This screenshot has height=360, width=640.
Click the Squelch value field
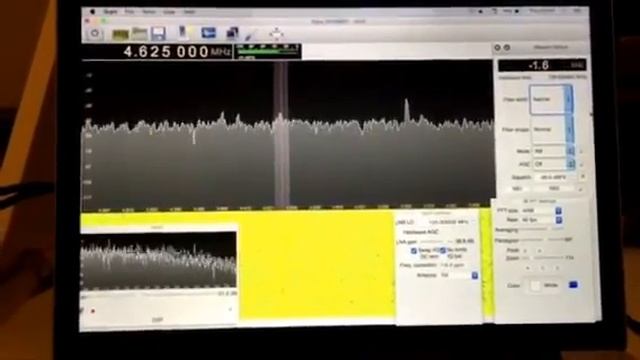coord(555,178)
